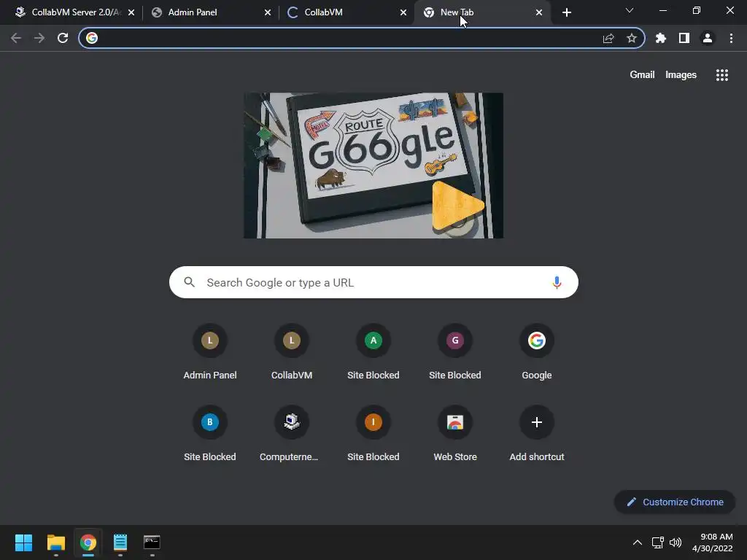Open the Windows Start menu
Image resolution: width=747 pixels, height=560 pixels.
[23, 542]
